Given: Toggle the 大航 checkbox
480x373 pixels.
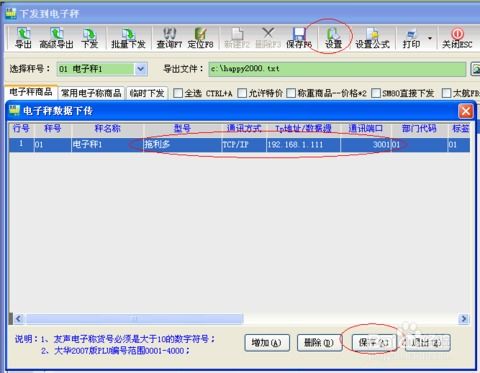Looking at the screenshot, I should click(446, 93).
